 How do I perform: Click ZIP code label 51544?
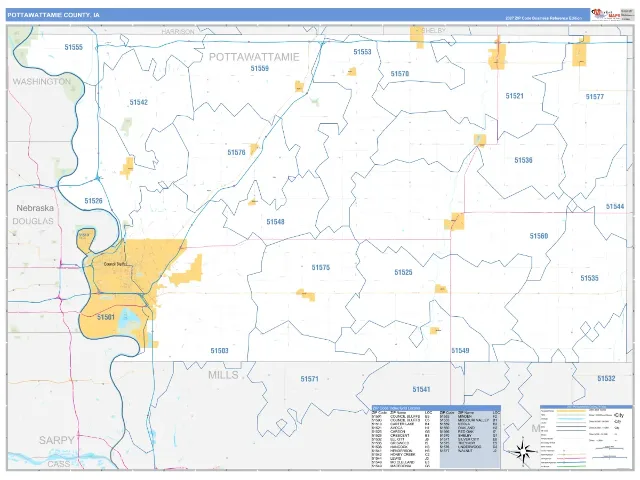[615, 207]
